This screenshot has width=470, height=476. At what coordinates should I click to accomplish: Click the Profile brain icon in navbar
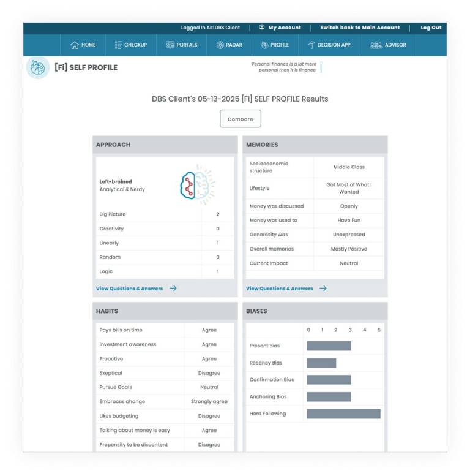tap(265, 45)
